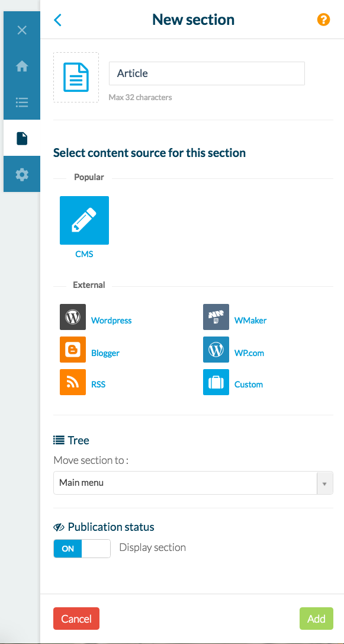The width and height of the screenshot is (344, 644).
Task: Choose the Blogger source icon
Action: [73, 350]
